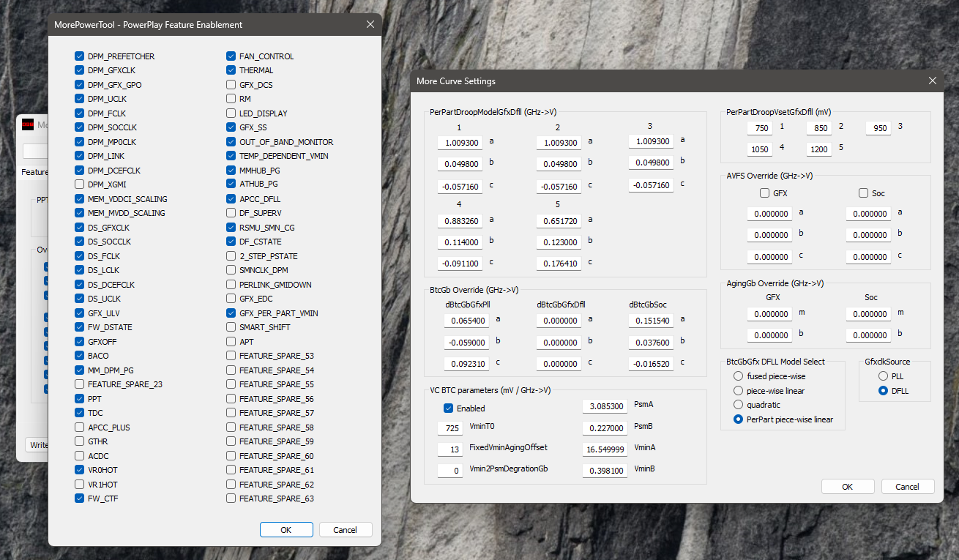Toggle TEMP_DEPENDENT_VMIN checkbox
Viewport: 959px width, 560px height.
[231, 156]
